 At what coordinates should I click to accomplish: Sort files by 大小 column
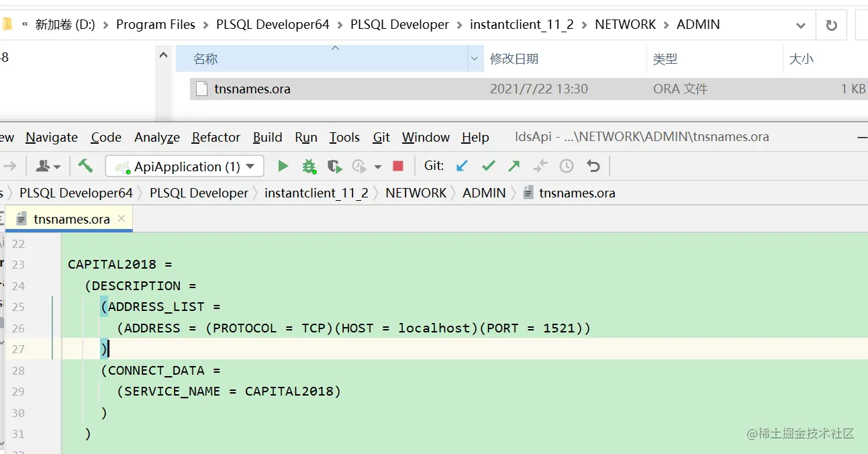[801, 59]
